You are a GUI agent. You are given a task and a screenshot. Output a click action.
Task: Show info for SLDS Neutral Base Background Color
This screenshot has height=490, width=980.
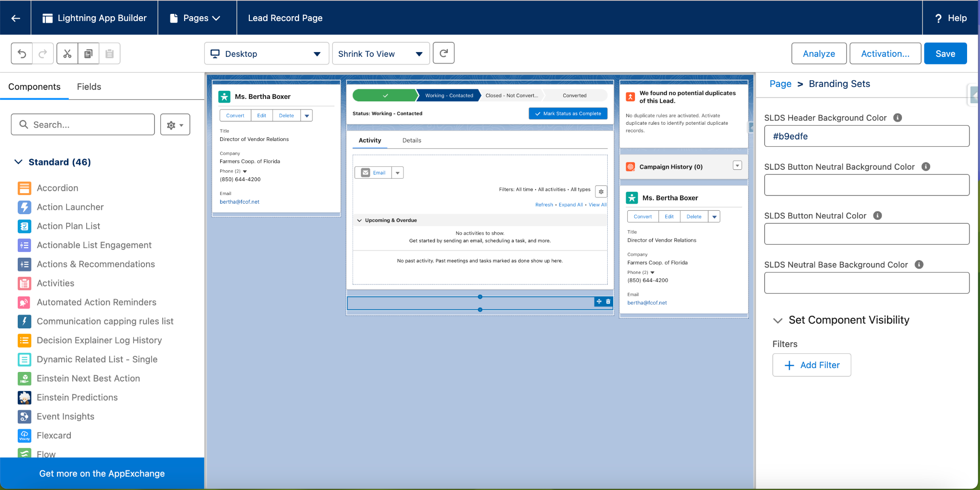point(919,264)
